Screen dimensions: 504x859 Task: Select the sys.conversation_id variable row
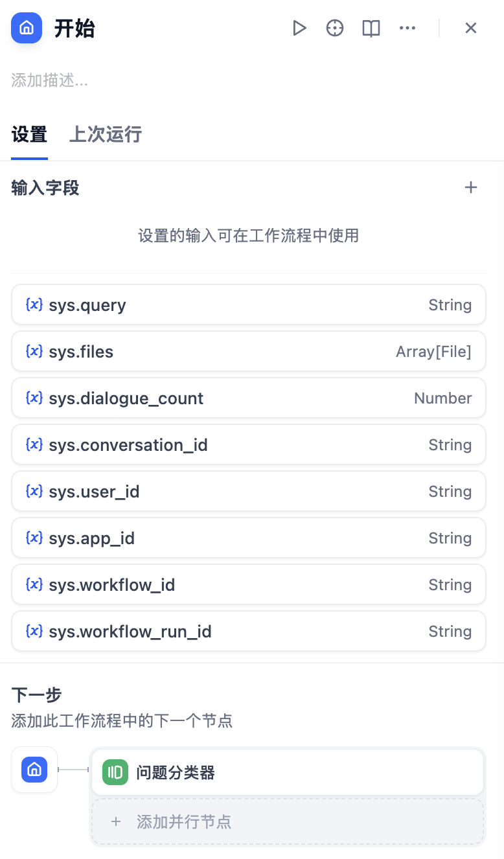(x=249, y=445)
